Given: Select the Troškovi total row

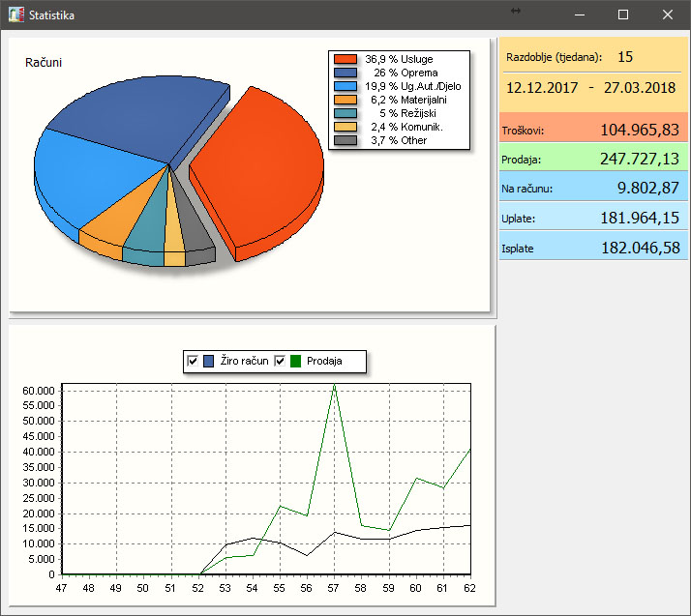Looking at the screenshot, I should [592, 130].
